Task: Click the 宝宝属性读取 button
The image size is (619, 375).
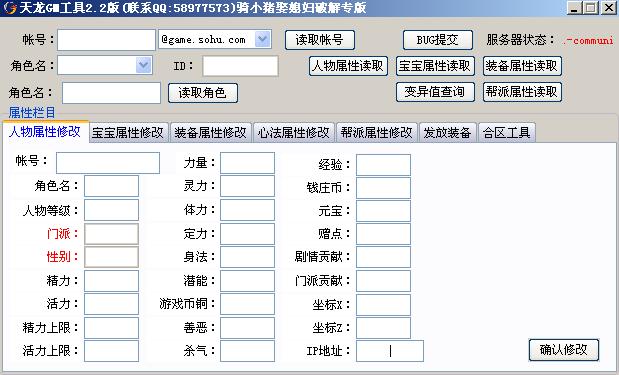Action: (x=435, y=66)
